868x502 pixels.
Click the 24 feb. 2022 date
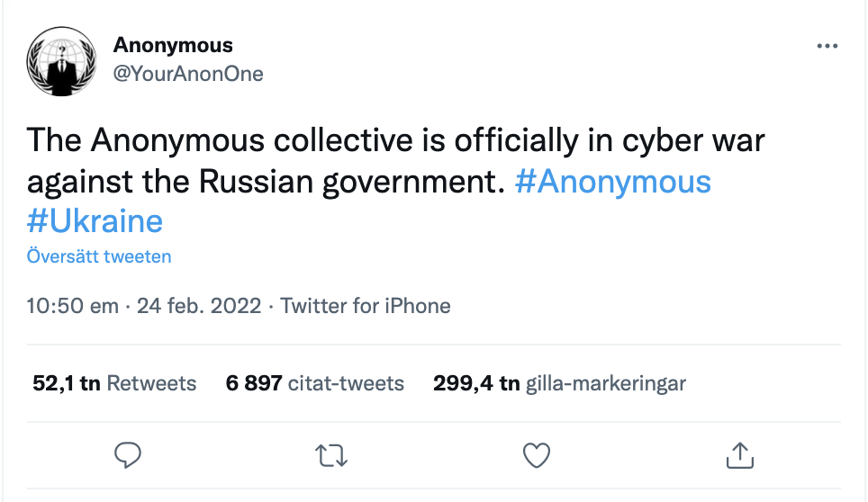[199, 306]
